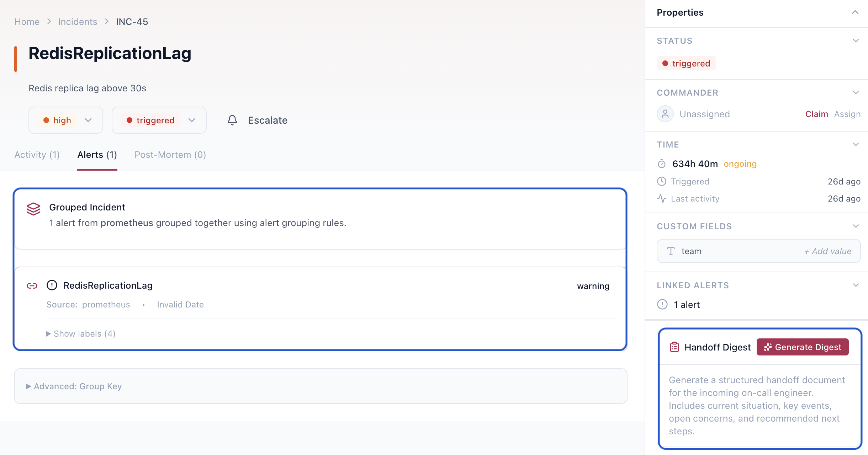Click the Escalate button

coord(257,120)
